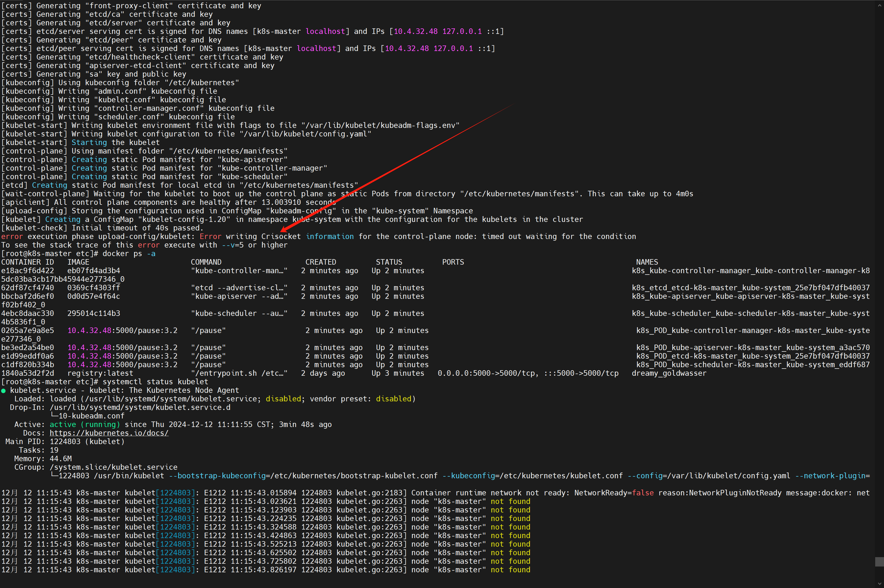Viewport: 884px width, 588px height.
Task: Click the "etcd/healthcheck-client" certificate name
Action: pyautogui.click(x=140, y=57)
